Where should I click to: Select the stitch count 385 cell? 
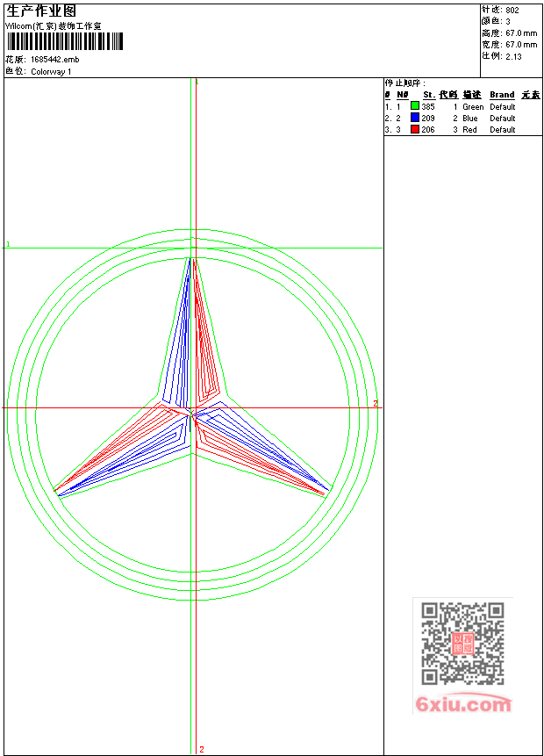[428, 106]
